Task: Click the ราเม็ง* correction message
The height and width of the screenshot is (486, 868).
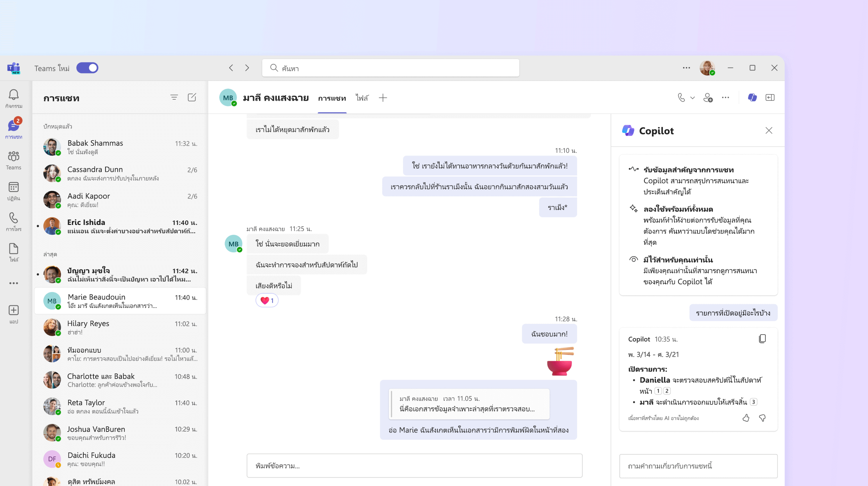Action: (558, 208)
